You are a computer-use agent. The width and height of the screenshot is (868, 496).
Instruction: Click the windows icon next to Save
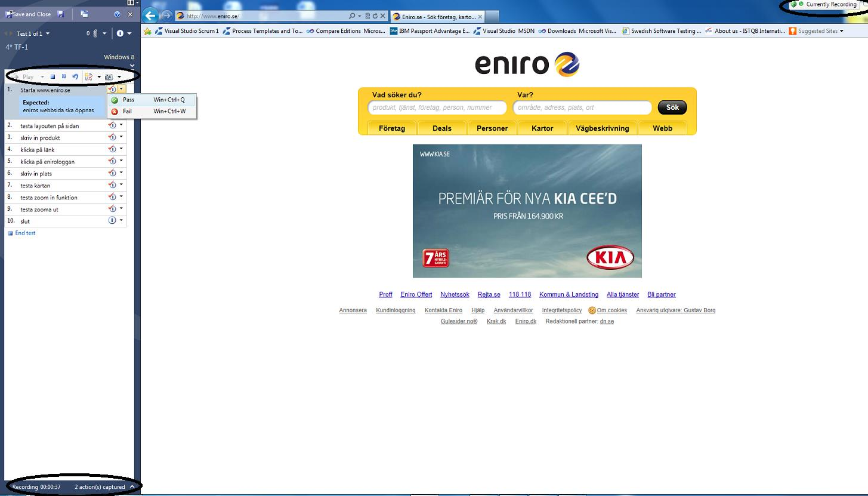tap(84, 14)
